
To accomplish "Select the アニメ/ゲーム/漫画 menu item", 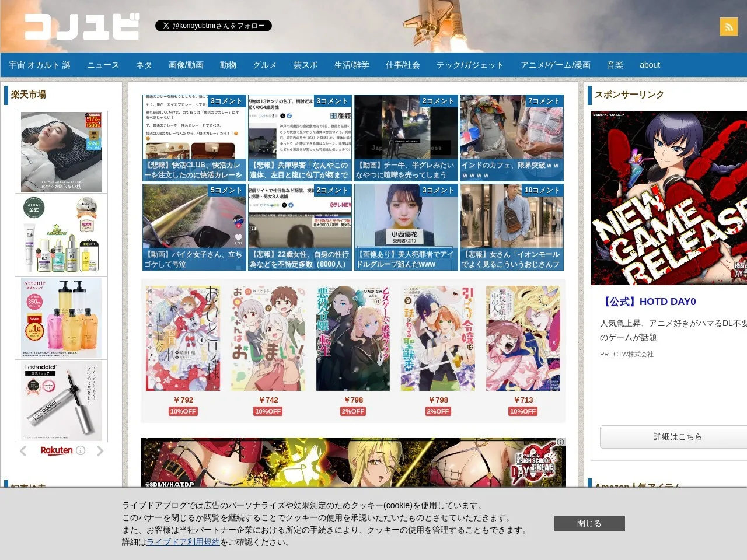I will [556, 65].
